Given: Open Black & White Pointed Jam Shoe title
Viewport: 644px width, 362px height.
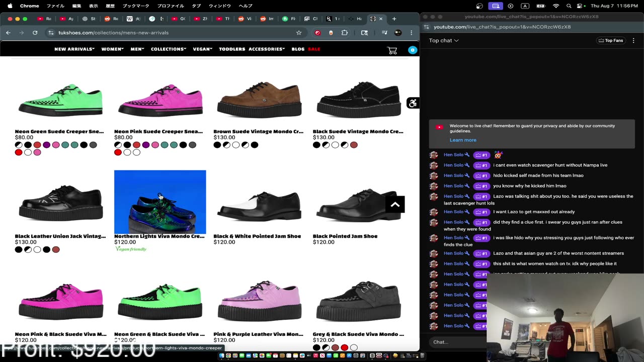Looking at the screenshot, I should coord(257,236).
